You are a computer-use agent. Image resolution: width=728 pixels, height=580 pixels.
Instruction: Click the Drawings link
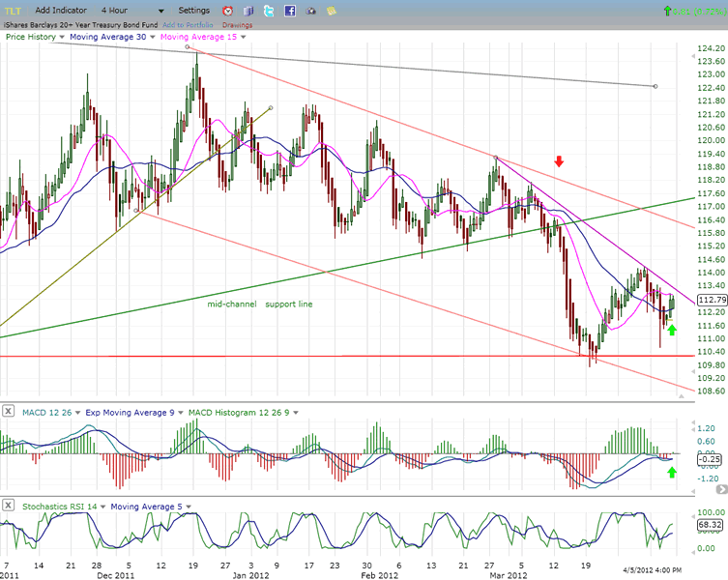(x=237, y=25)
